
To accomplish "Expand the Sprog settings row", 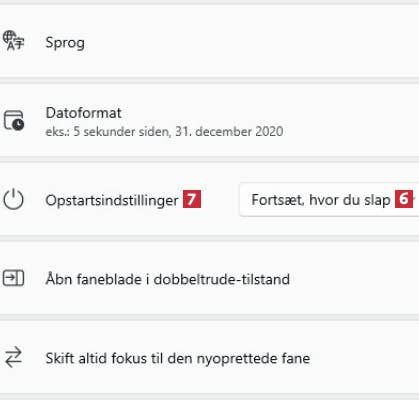I will pyautogui.click(x=209, y=41).
